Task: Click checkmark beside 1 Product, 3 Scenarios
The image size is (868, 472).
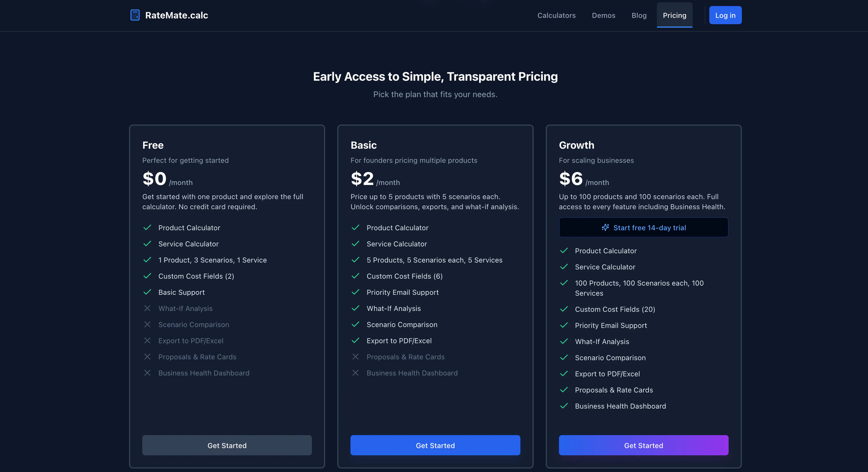Action: [147, 260]
